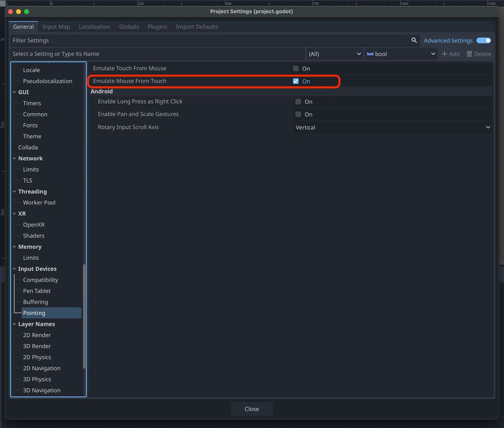Select 3D Physics under Layer Names
Viewport: 504px width, 428px height.
click(37, 379)
